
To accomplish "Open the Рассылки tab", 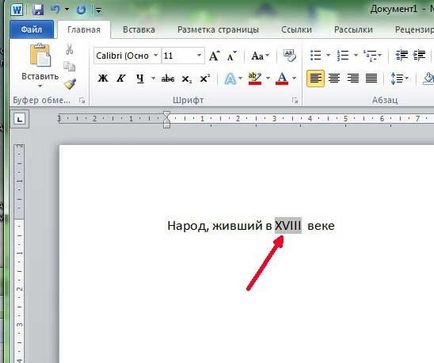I will (353, 30).
